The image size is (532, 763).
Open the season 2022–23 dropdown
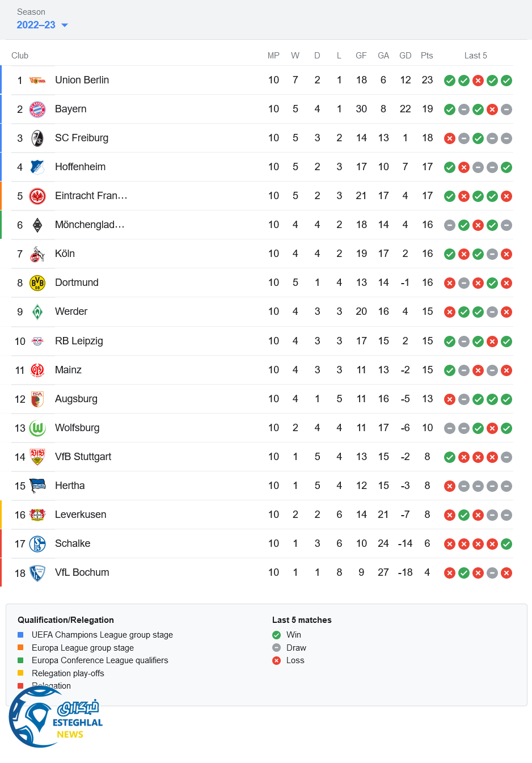[43, 25]
